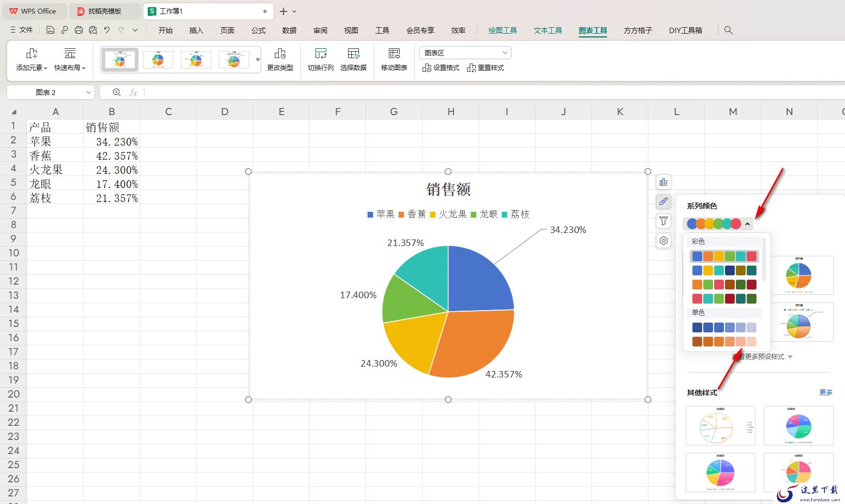Click Switch Row/Column (切换行列) icon
The image size is (845, 504).
click(x=321, y=53)
